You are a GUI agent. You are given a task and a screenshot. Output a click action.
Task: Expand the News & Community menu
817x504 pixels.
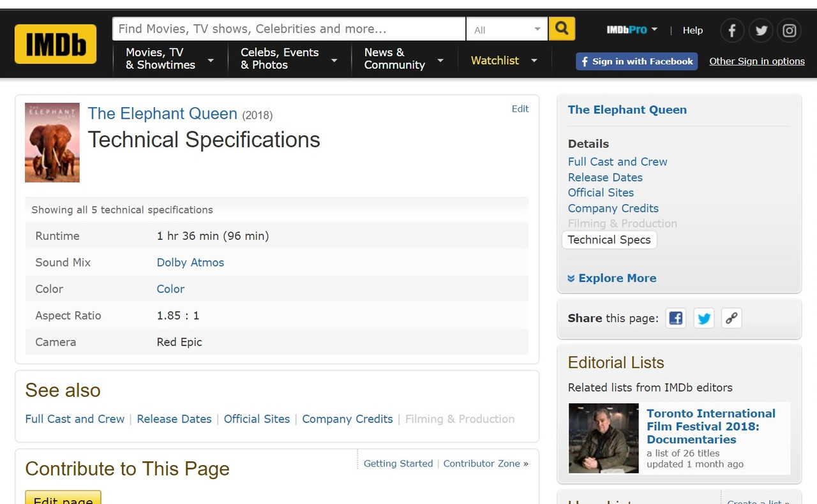tap(403, 59)
